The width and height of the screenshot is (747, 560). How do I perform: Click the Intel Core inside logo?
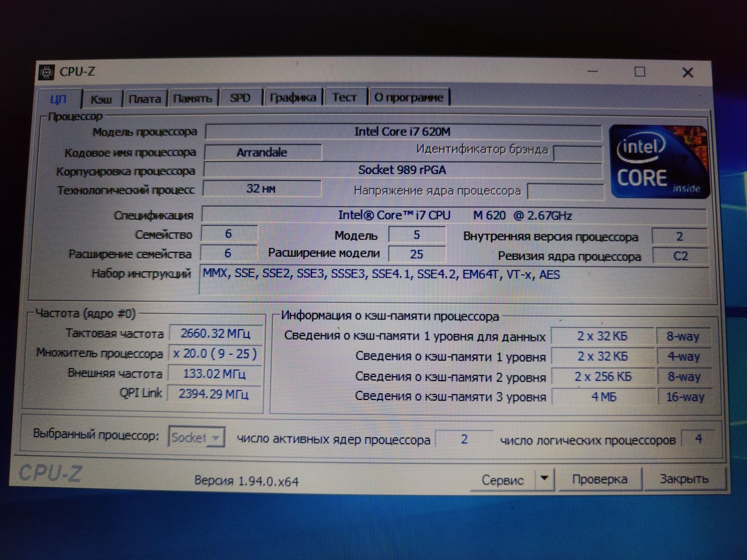pyautogui.click(x=659, y=162)
